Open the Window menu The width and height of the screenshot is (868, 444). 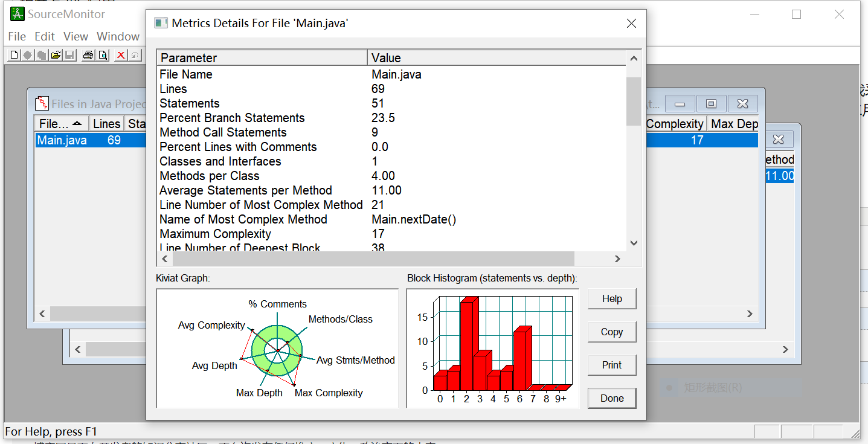118,36
